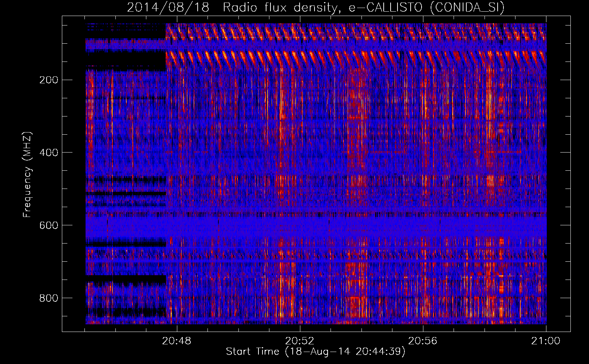Click the 'Start Time (18-Aug-14 20:44:39)' label

point(316,352)
